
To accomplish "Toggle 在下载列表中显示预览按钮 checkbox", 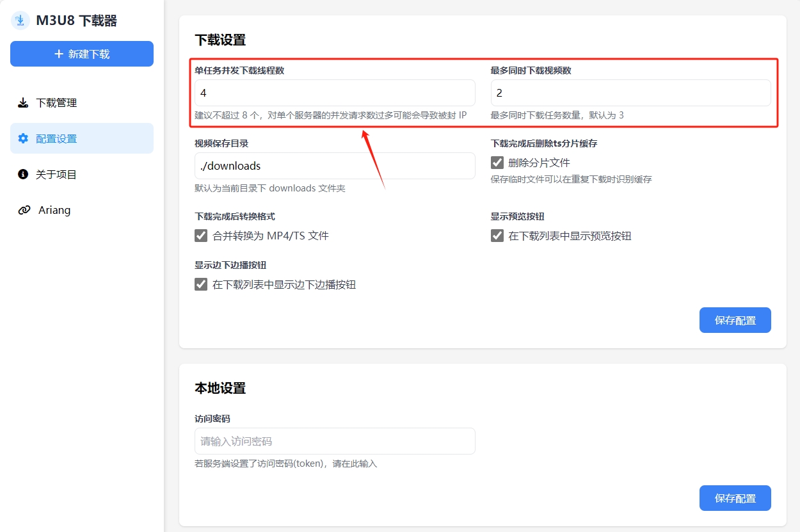I will point(497,236).
